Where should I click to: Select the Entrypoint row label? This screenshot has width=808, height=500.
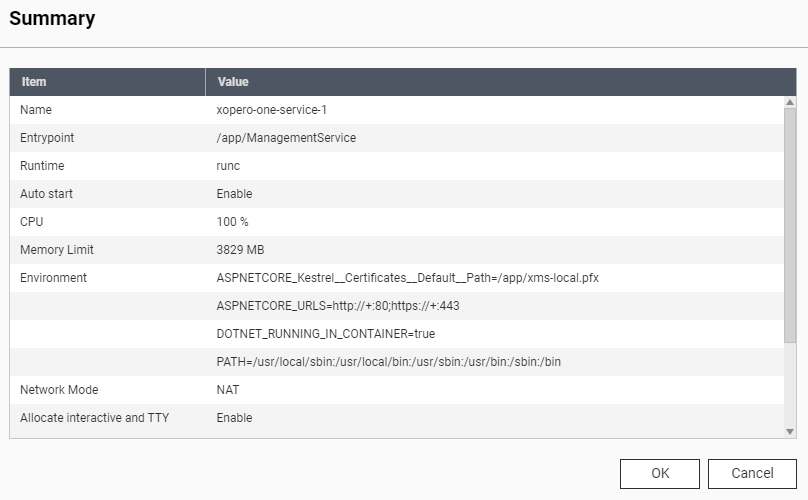click(x=47, y=138)
